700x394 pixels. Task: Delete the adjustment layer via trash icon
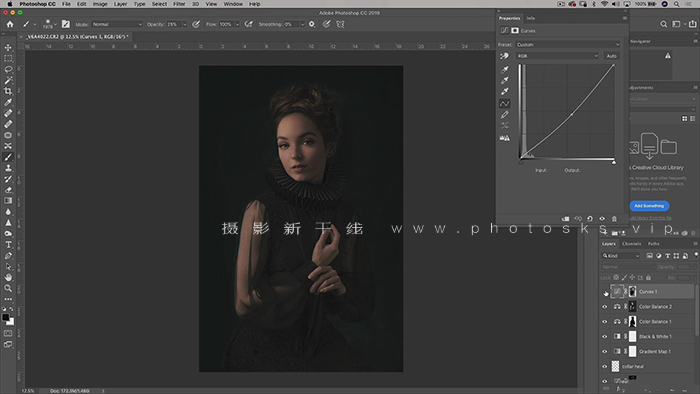[x=614, y=219]
